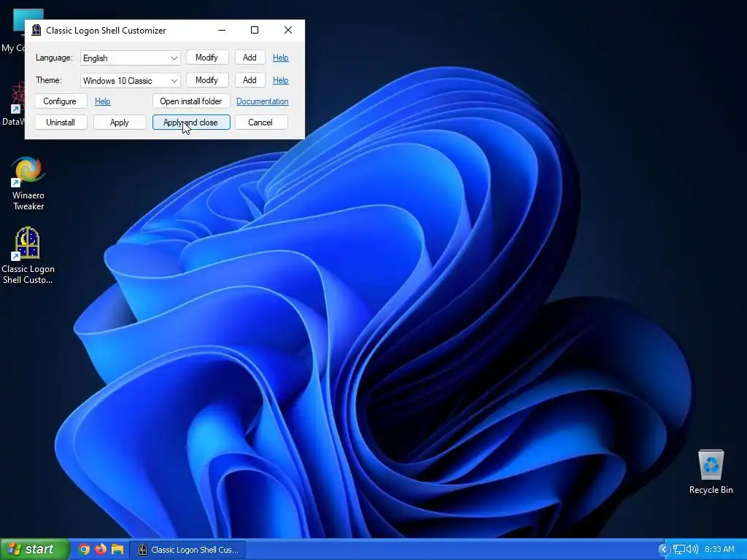Open the Theme dropdown showing Windows 10 Classic
The width and height of the screenshot is (747, 560).
130,80
